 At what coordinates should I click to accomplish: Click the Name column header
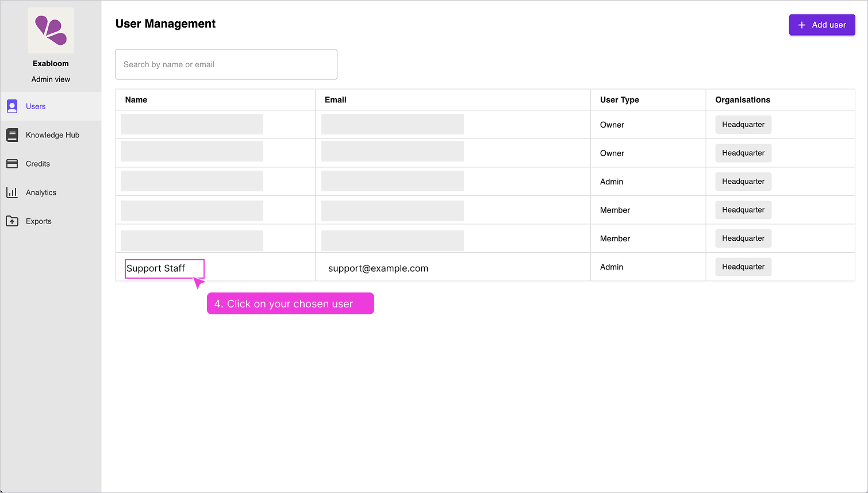pyautogui.click(x=136, y=99)
